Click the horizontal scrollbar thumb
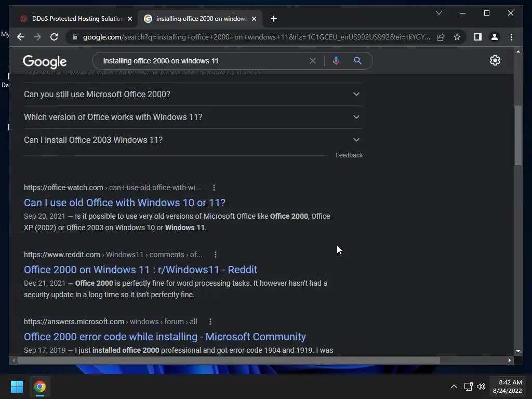The image size is (532, 399). [x=229, y=361]
